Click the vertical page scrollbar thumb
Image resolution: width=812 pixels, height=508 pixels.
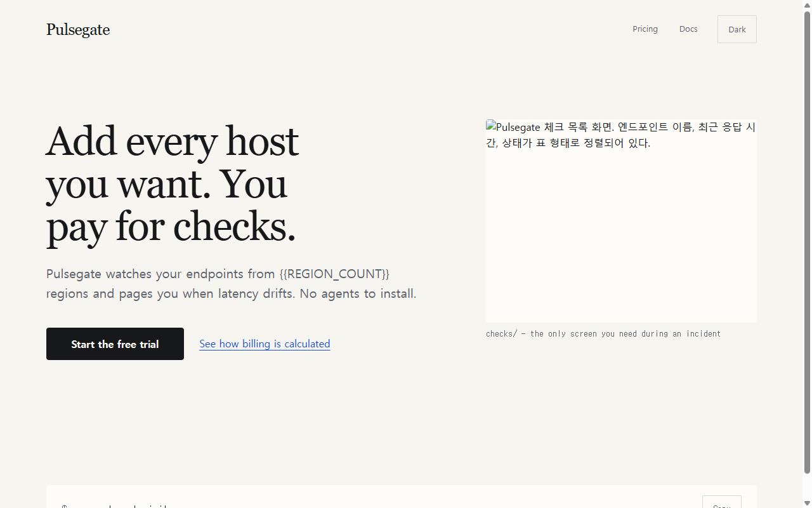807,242
